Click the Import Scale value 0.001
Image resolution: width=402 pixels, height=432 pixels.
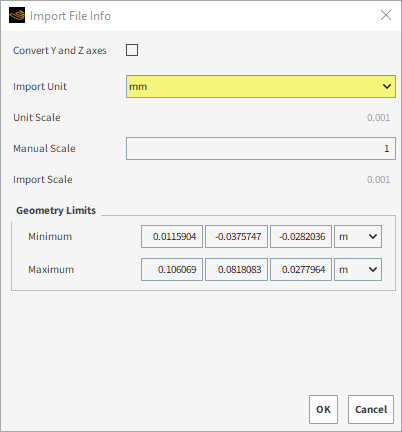378,180
